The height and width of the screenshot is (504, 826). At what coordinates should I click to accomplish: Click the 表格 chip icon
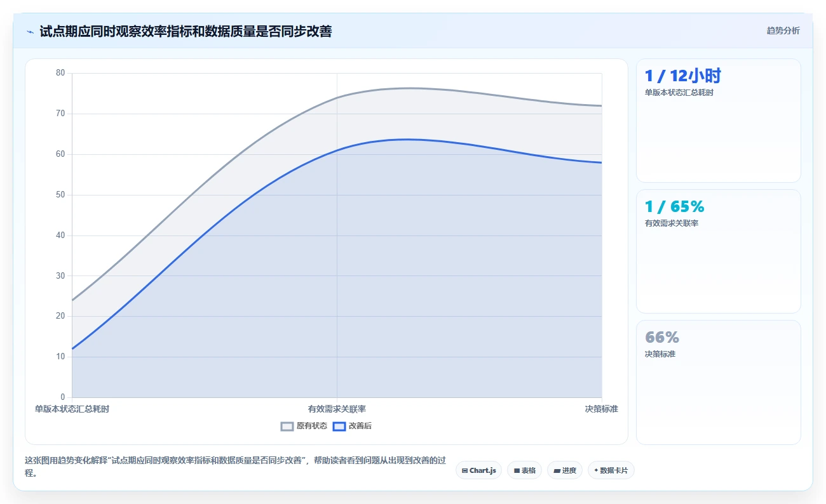(x=517, y=470)
